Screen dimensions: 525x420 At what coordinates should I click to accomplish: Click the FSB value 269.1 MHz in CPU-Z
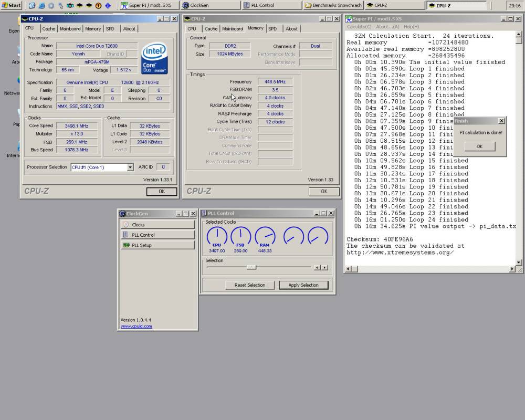pos(77,142)
